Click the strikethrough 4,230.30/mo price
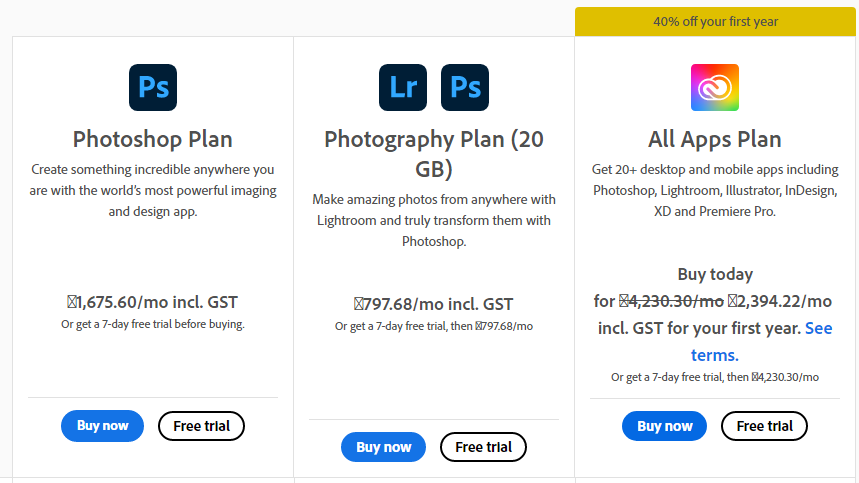This screenshot has height=483, width=859. tap(671, 301)
